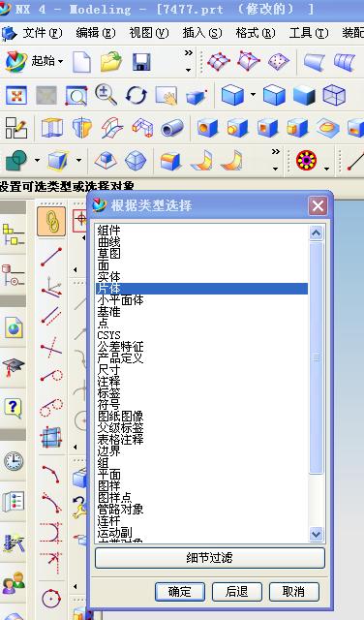Image resolution: width=364 pixels, height=620 pixels.
Task: Open the Help question mark icon
Action: click(x=13, y=408)
